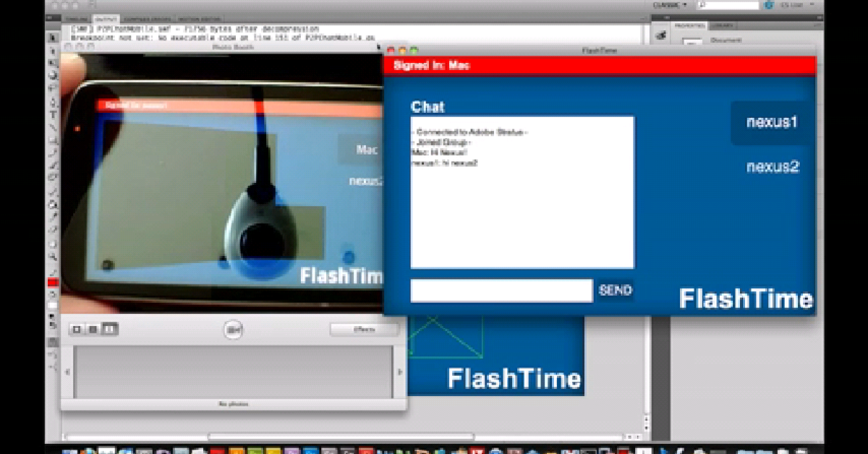Choose video clip mode in Photo Booth
Screen dimensions: 868x454
(x=109, y=330)
